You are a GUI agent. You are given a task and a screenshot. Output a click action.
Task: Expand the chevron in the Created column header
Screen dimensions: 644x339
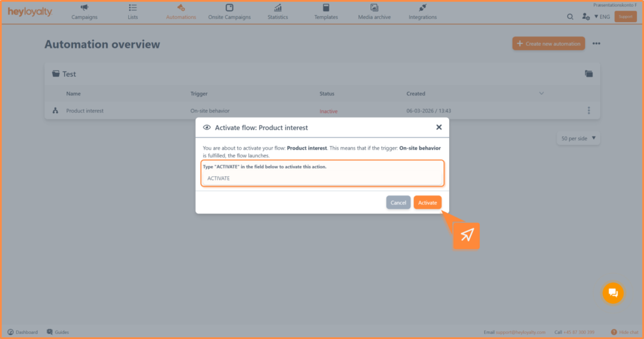541,94
